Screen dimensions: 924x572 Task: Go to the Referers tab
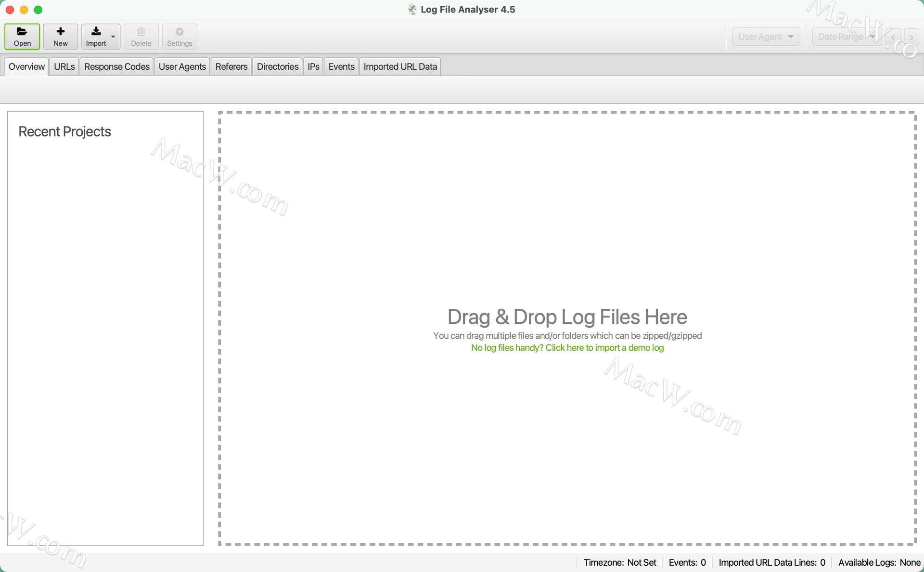point(231,66)
